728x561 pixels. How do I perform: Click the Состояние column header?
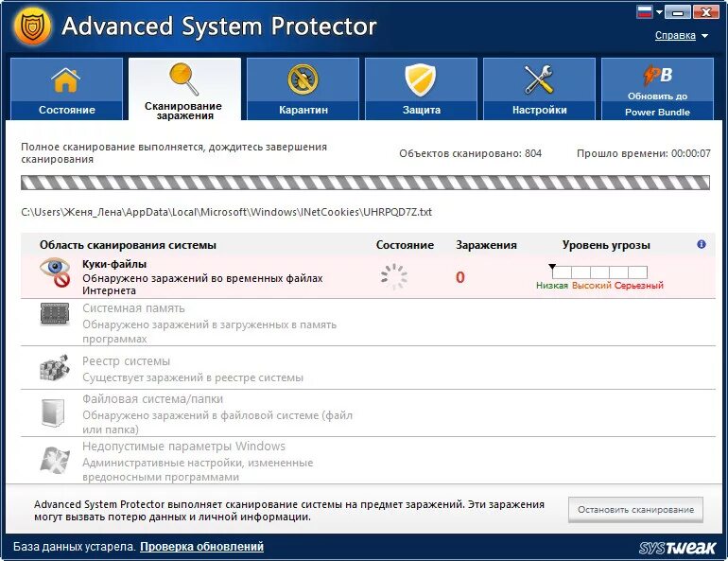[x=405, y=245]
